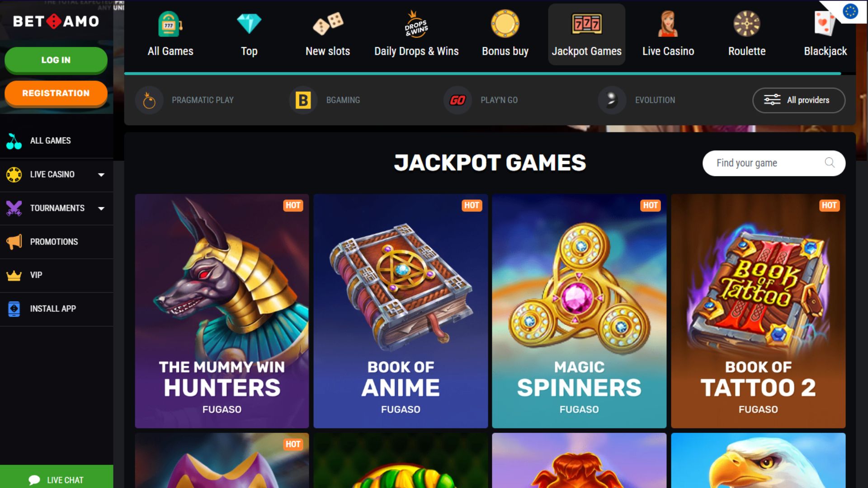Switch to the Daily Drops & Wins tab
The image size is (868, 488).
click(x=416, y=34)
